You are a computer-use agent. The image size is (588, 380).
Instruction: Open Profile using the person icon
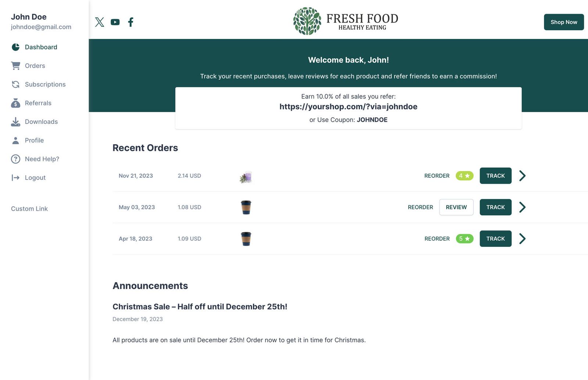click(15, 140)
